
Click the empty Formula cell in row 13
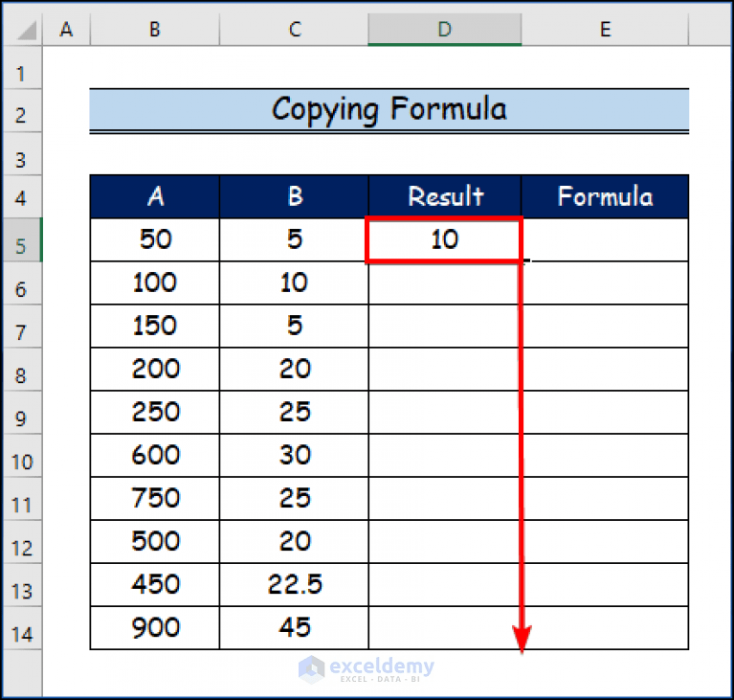(x=605, y=585)
